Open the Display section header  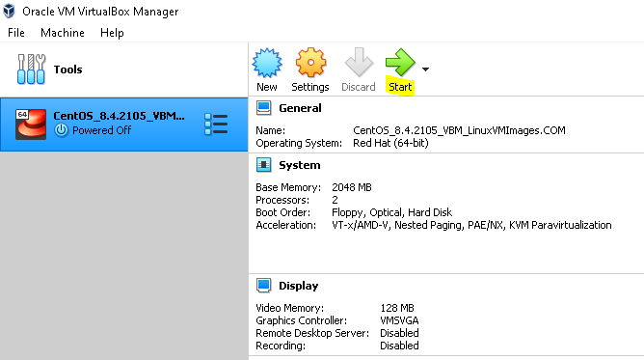[299, 286]
